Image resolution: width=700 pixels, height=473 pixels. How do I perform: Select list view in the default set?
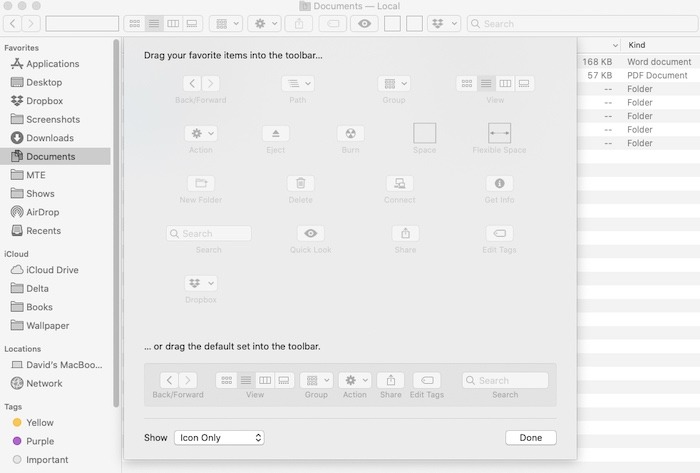246,380
